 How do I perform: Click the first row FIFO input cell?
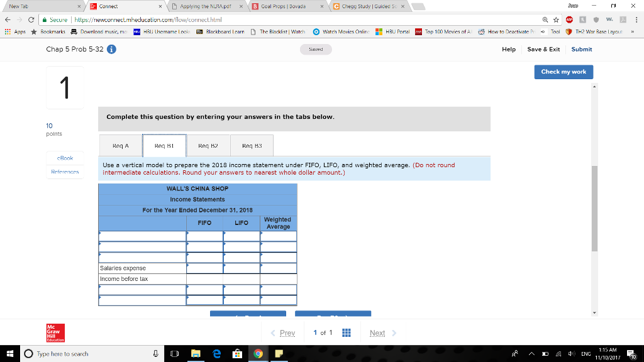[x=204, y=236]
